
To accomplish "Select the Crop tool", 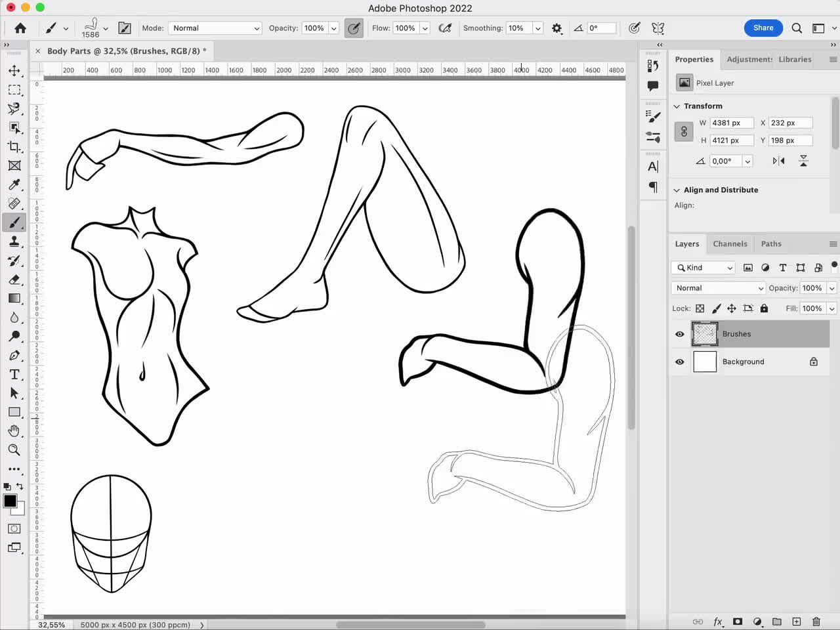I will pos(14,147).
